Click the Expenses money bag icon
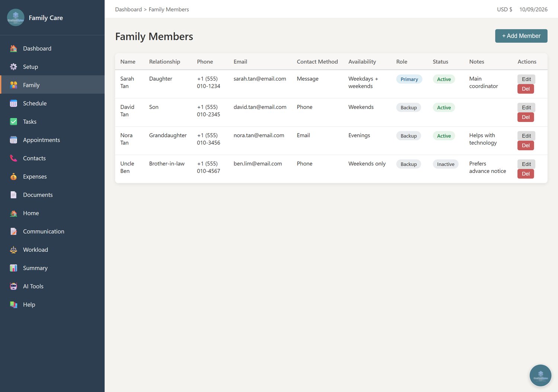558x392 pixels. coord(13,176)
